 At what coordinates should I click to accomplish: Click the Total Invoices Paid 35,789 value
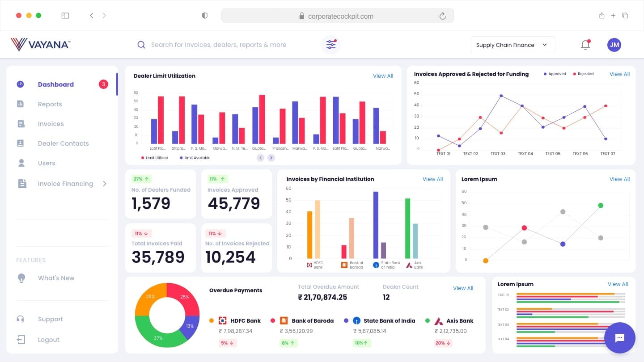point(158,257)
